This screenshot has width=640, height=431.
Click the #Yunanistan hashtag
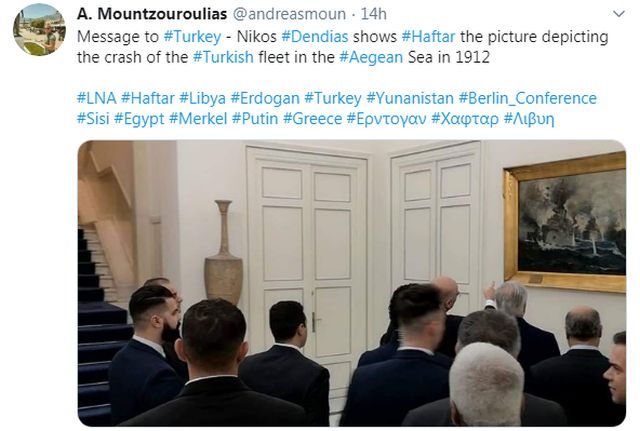[x=410, y=98]
